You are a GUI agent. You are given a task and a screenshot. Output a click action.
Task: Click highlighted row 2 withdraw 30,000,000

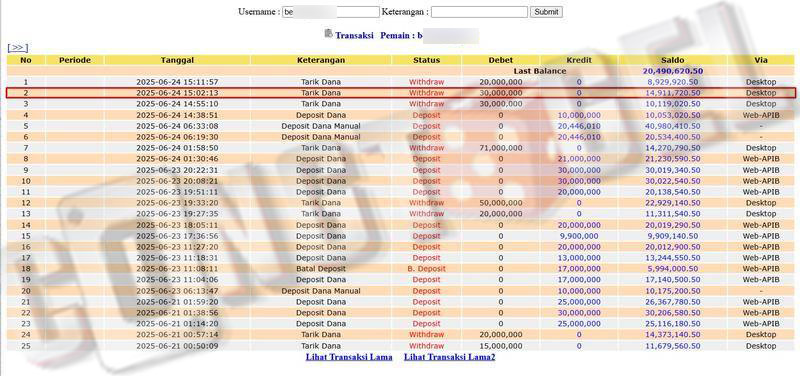click(401, 93)
